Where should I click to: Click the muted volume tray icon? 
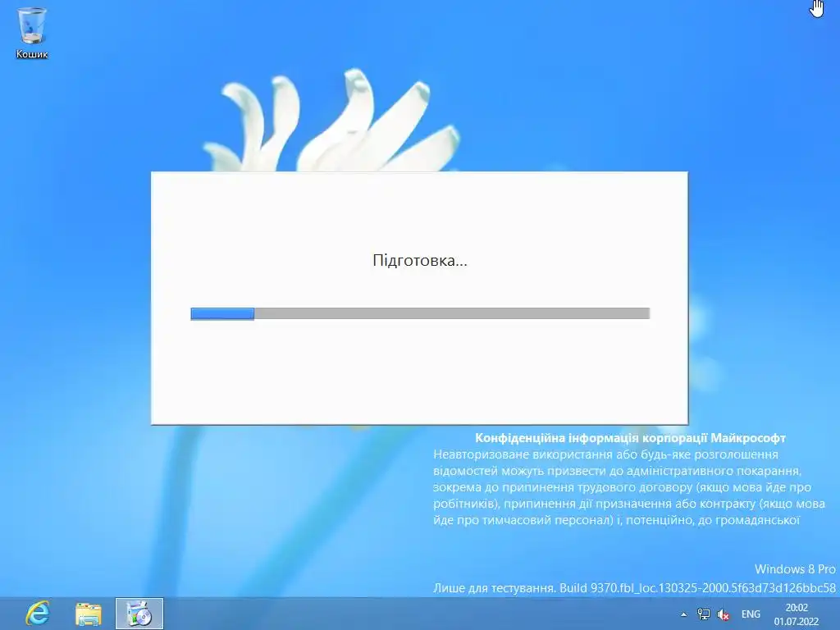[x=724, y=614]
